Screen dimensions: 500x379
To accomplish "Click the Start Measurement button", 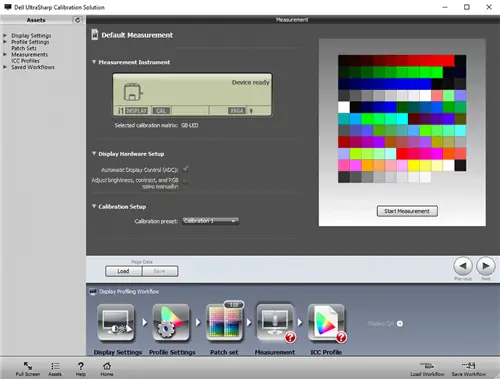I will point(407,211).
